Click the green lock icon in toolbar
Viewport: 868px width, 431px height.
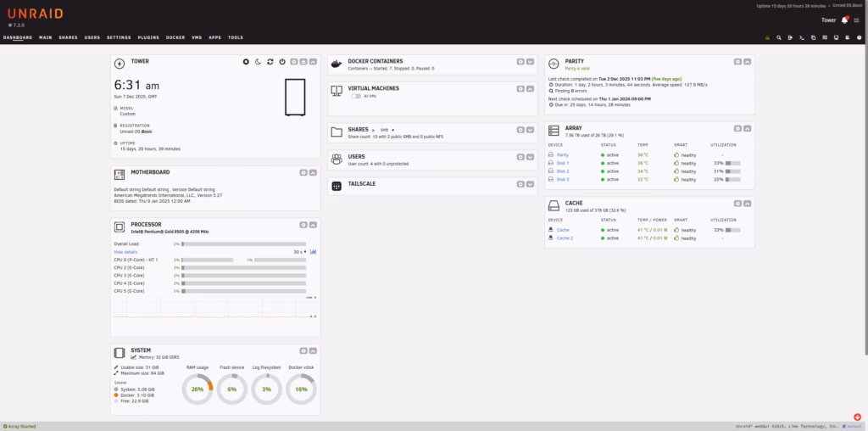coord(767,37)
